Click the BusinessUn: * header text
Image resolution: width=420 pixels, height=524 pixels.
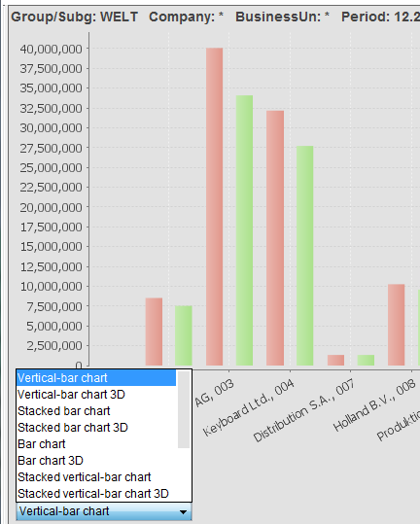[x=282, y=17]
